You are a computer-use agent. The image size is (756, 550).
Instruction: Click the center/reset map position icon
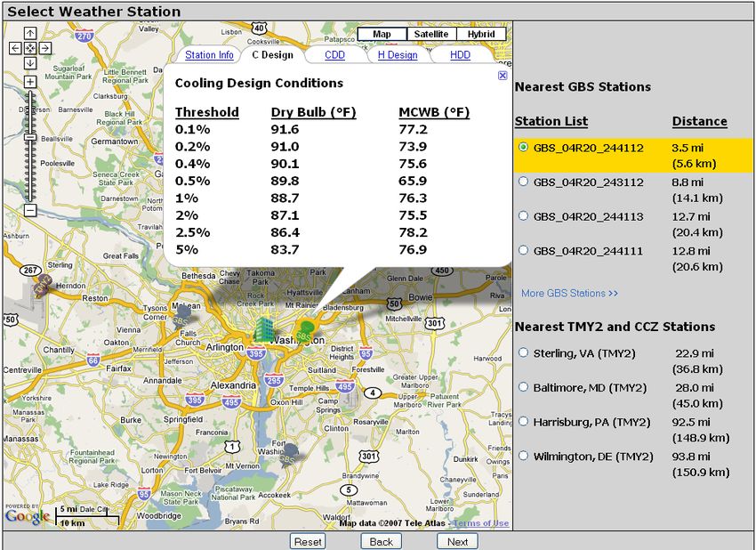click(x=30, y=48)
